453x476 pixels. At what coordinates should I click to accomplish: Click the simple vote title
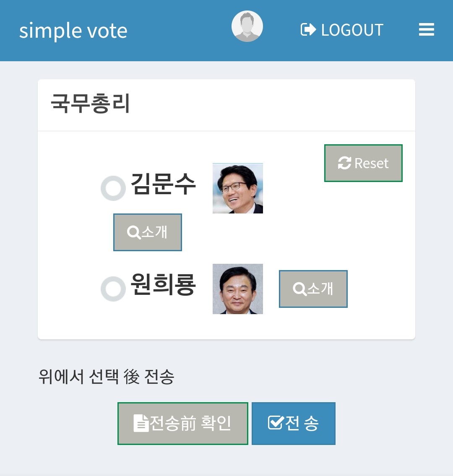[73, 31]
